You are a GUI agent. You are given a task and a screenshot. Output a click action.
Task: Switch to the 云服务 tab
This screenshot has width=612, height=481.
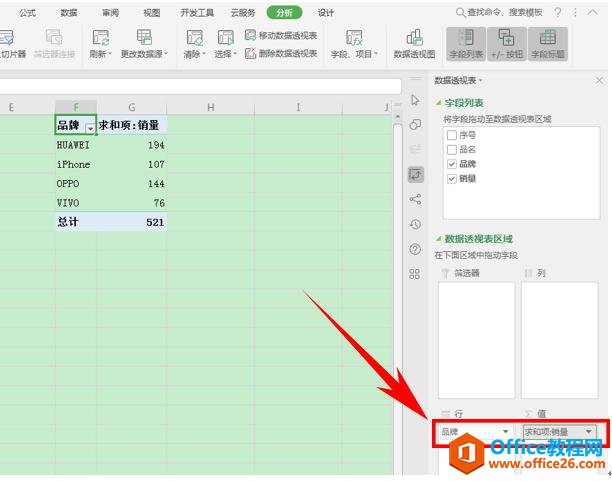point(243,13)
